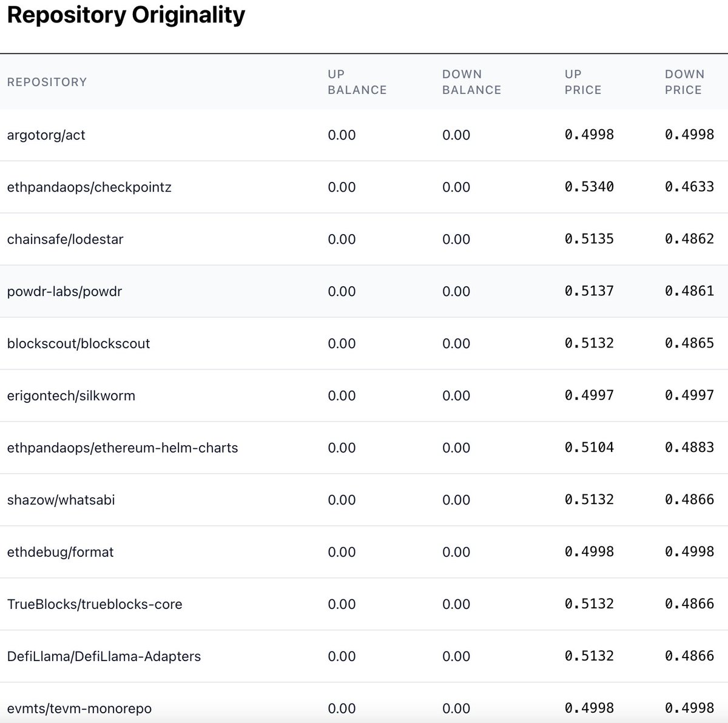Open the DefiLlama/DefiLlama-Adapters repository link
The width and height of the screenshot is (728, 723).
pos(103,656)
